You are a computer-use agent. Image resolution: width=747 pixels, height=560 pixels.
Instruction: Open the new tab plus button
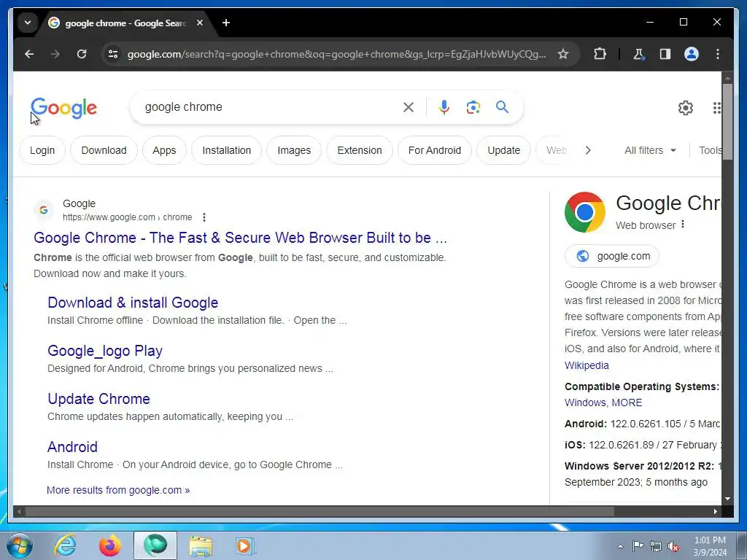click(x=226, y=23)
